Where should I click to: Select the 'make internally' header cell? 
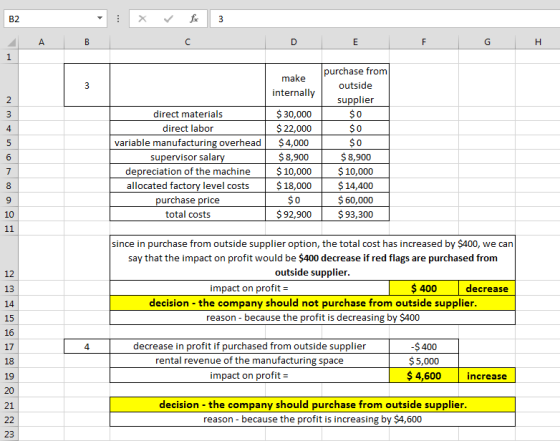pos(293,85)
